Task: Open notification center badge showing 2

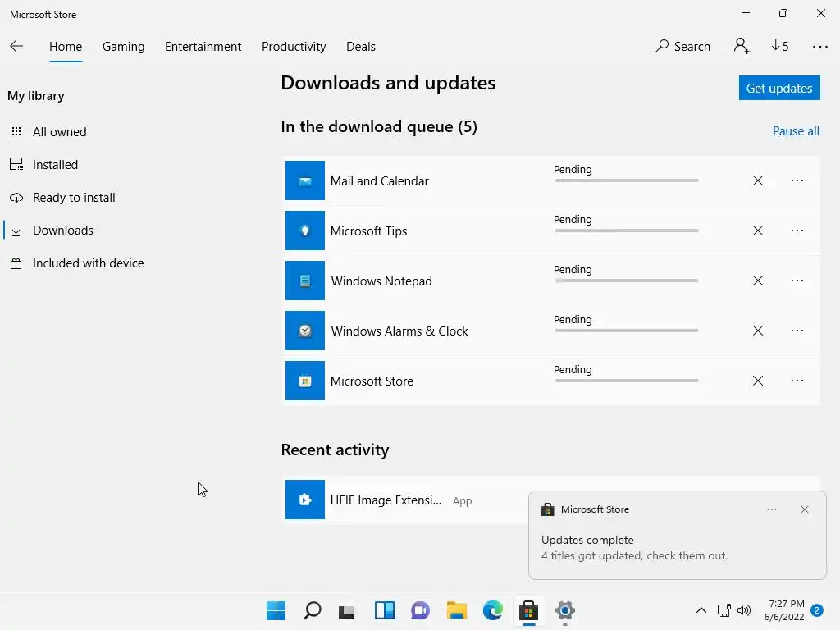Action: [816, 610]
